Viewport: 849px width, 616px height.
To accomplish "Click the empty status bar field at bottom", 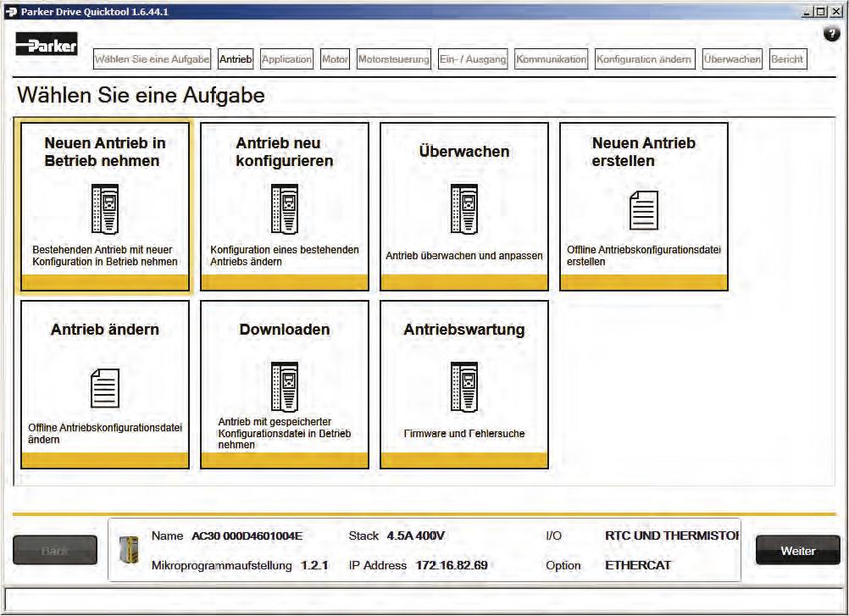I will [424, 600].
